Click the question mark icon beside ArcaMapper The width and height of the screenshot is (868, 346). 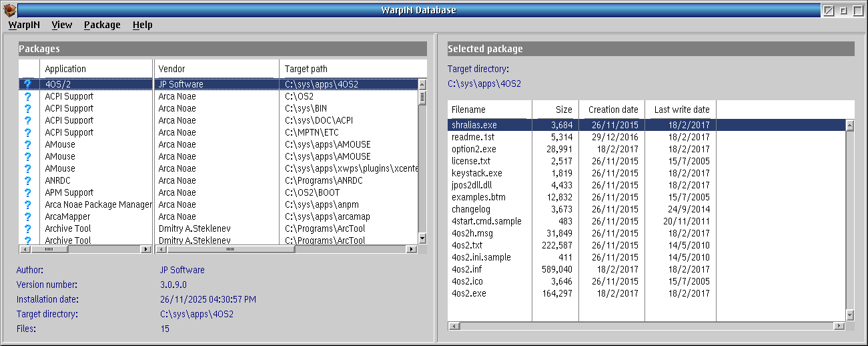click(27, 216)
